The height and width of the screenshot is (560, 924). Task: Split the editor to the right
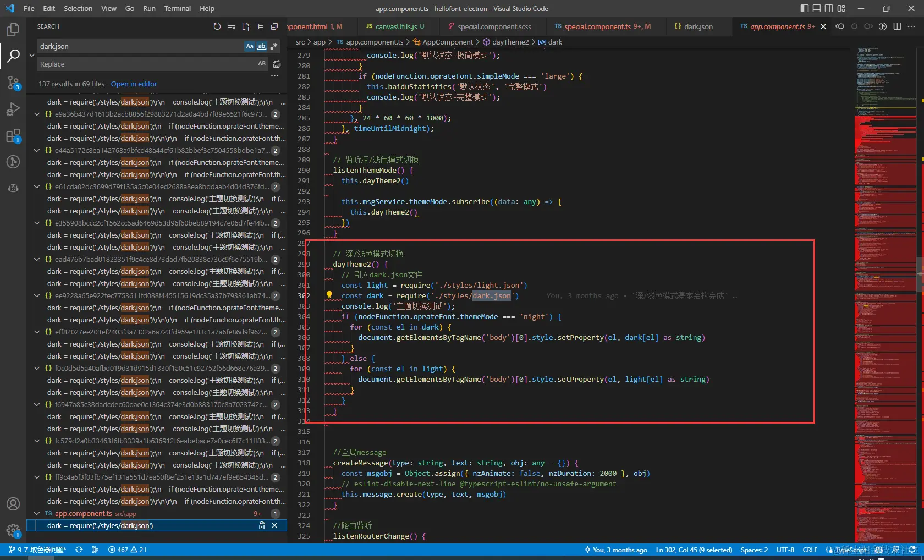(897, 26)
